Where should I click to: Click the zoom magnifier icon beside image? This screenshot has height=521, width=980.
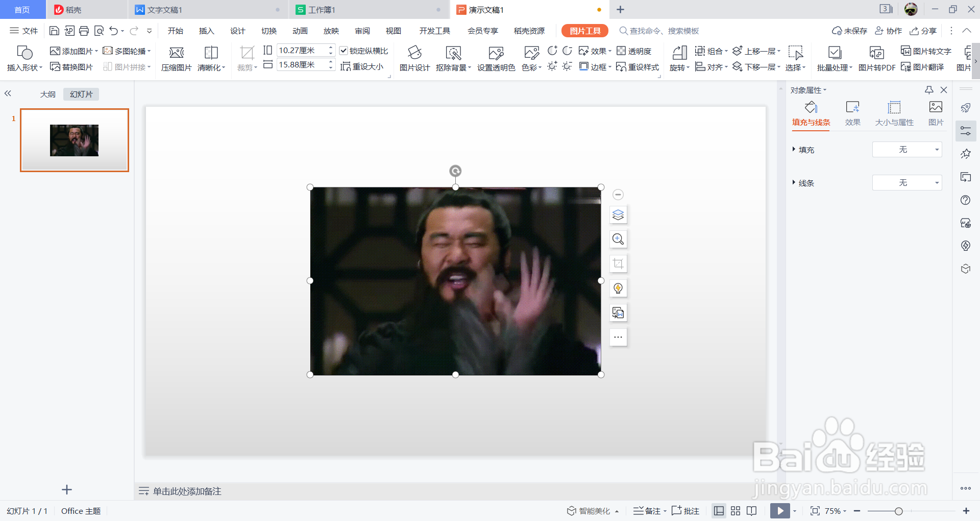coord(618,239)
